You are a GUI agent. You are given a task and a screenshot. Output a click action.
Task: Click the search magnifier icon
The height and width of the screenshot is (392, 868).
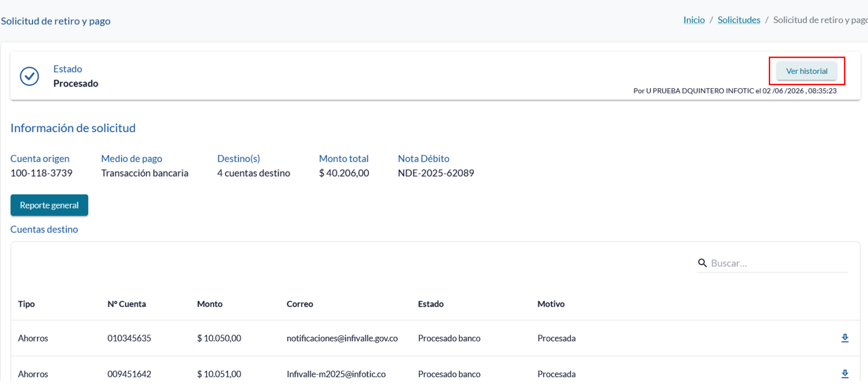coord(702,263)
